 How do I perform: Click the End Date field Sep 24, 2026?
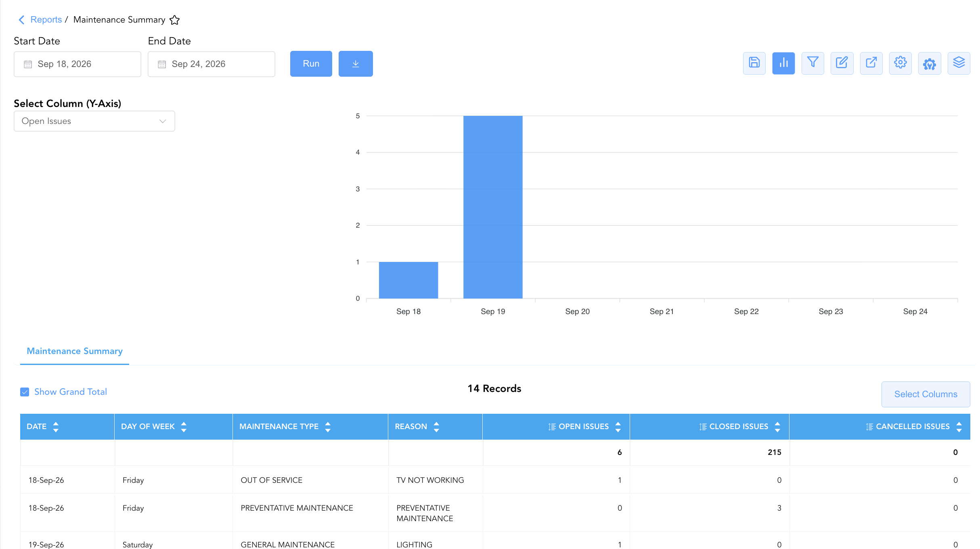(211, 64)
